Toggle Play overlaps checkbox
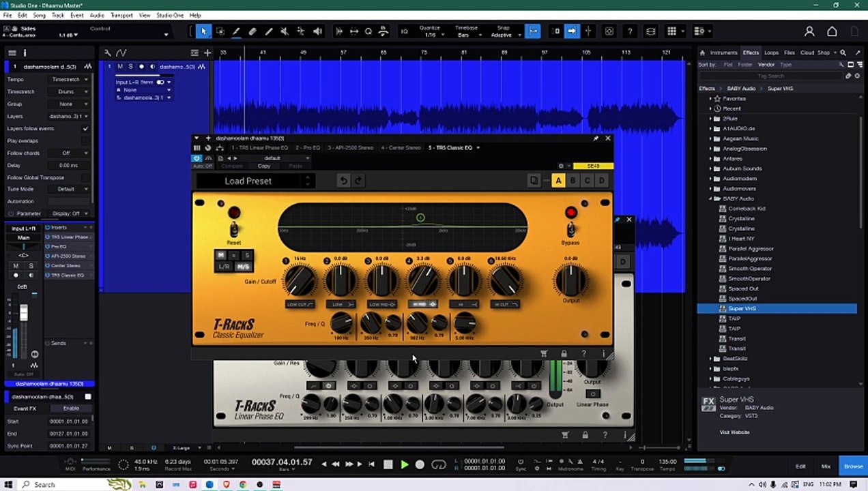 [85, 140]
